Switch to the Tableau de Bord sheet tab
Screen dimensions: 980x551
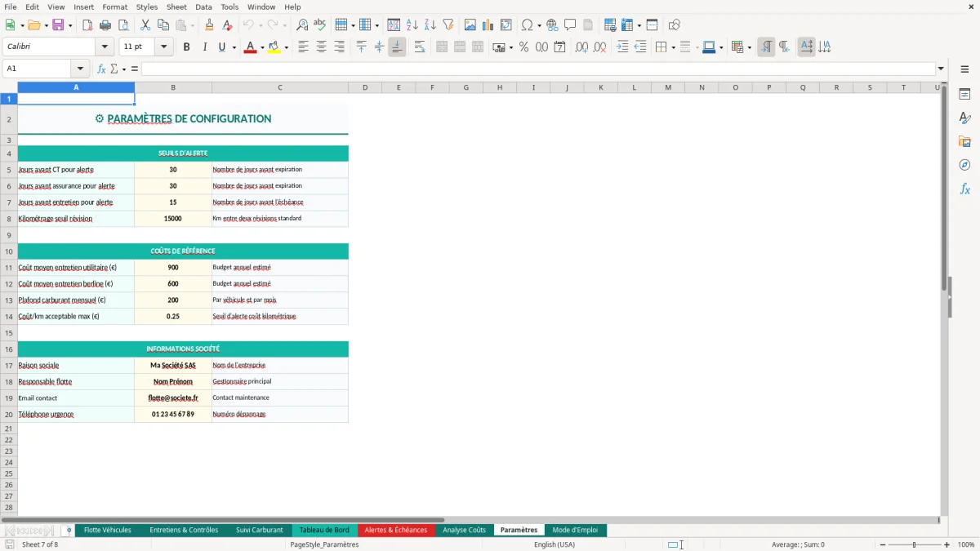(x=324, y=530)
